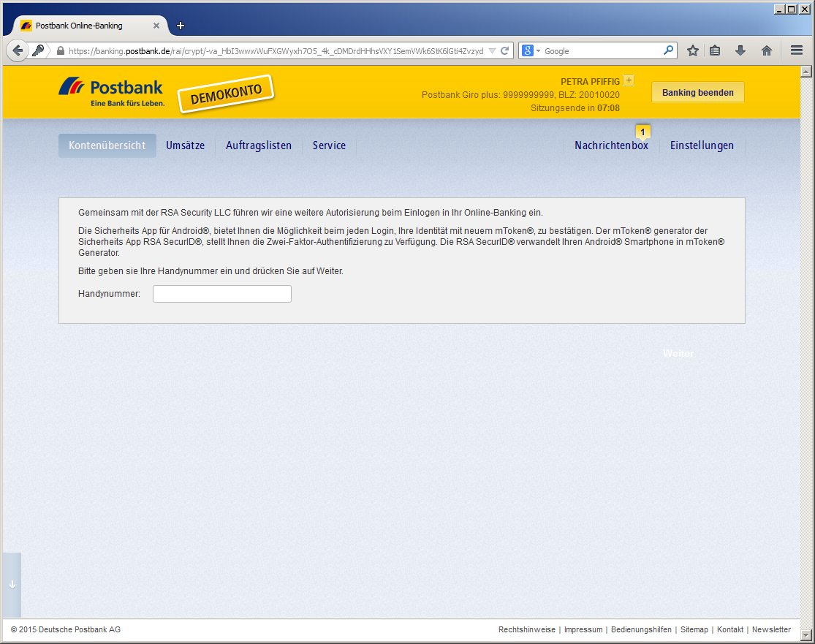Click scrollbar up arrow
815x644 pixels.
coord(805,72)
